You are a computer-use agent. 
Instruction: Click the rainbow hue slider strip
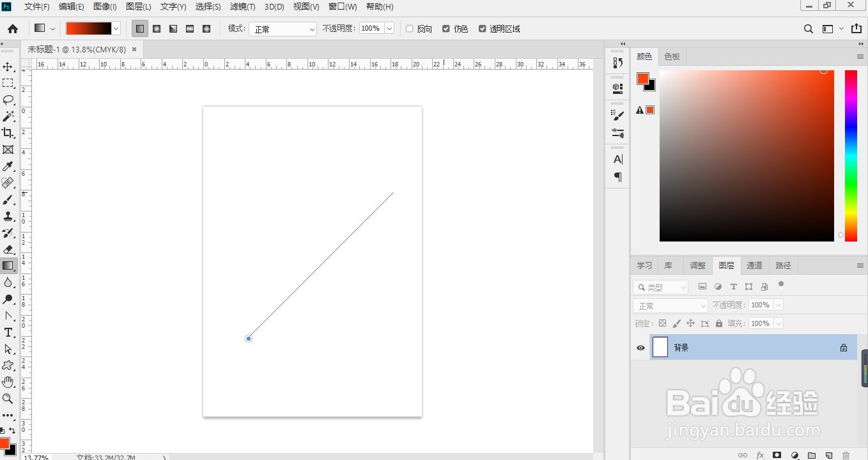pos(851,156)
